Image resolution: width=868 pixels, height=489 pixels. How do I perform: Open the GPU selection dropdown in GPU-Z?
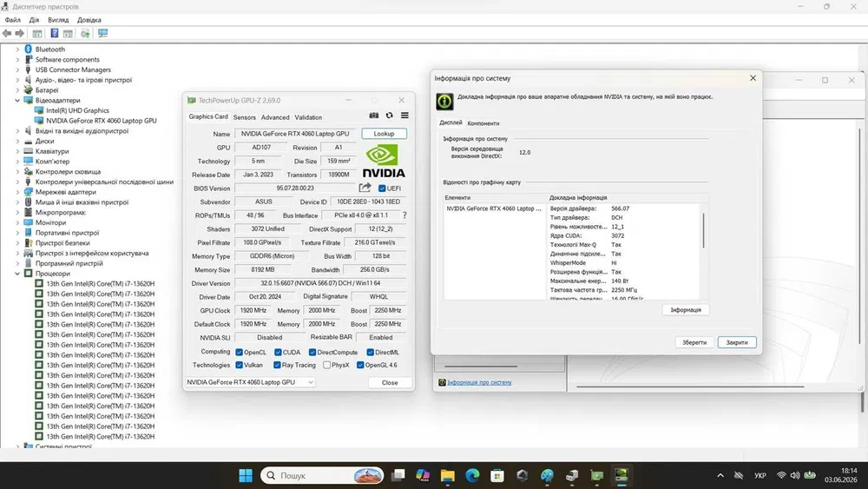point(250,382)
